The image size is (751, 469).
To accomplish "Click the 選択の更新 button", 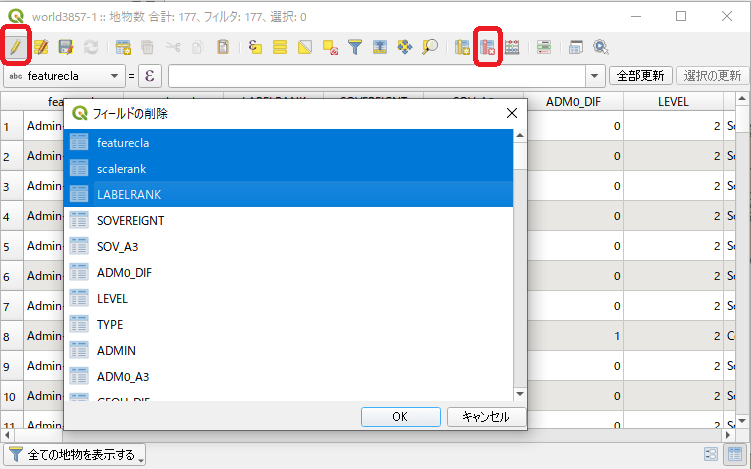I will (712, 76).
